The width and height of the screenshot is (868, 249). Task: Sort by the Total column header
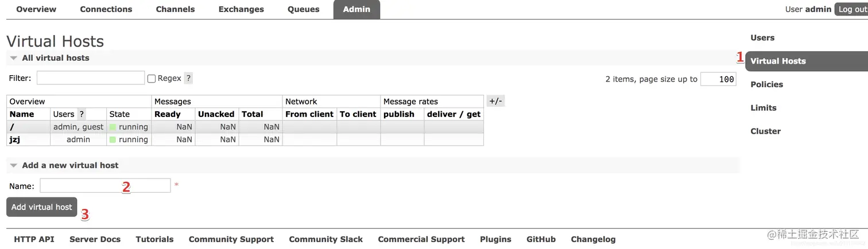pos(253,114)
